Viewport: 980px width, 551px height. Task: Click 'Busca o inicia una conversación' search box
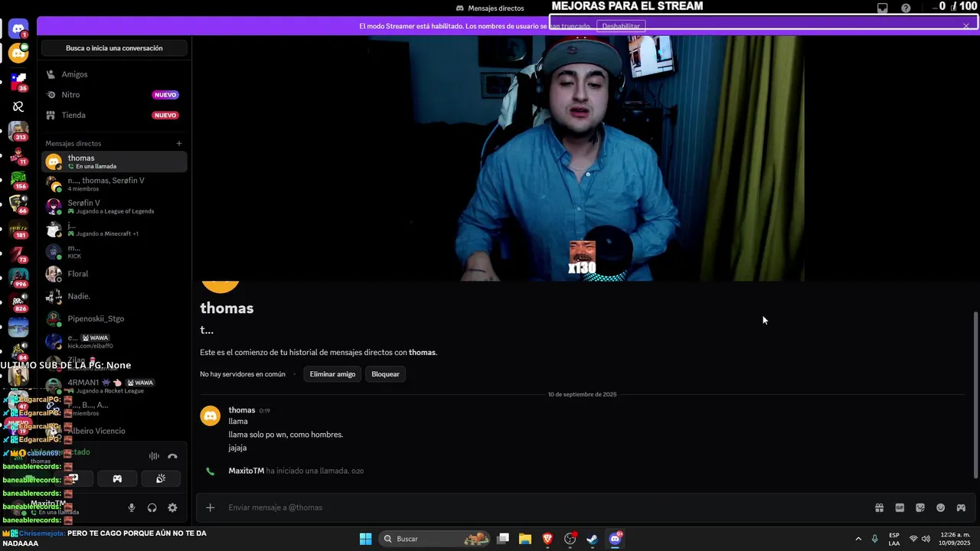click(114, 48)
